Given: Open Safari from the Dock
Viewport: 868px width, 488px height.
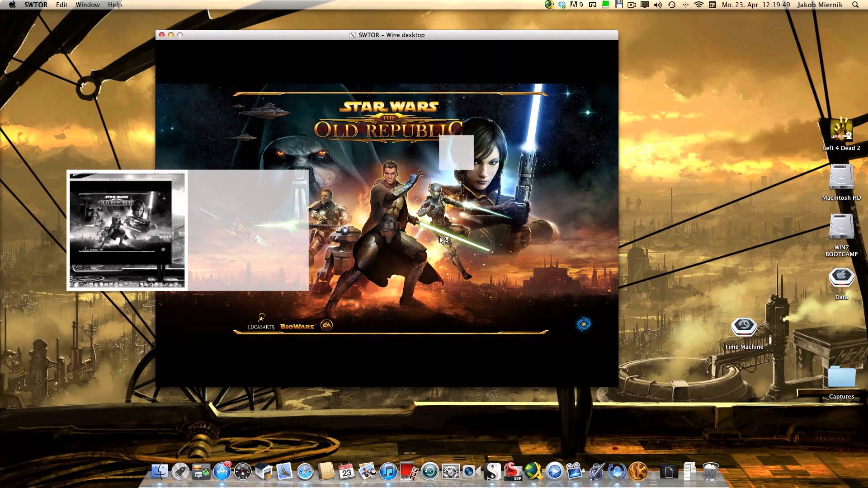Looking at the screenshot, I should [x=305, y=472].
